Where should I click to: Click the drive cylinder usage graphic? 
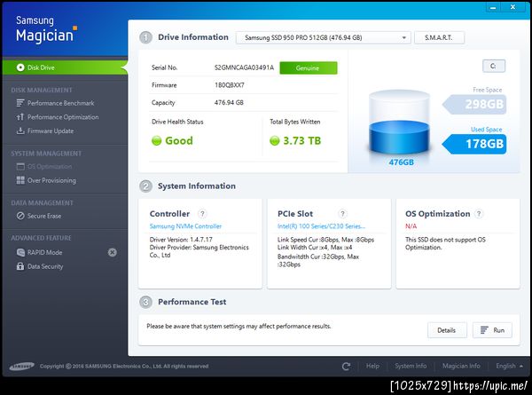(x=399, y=123)
